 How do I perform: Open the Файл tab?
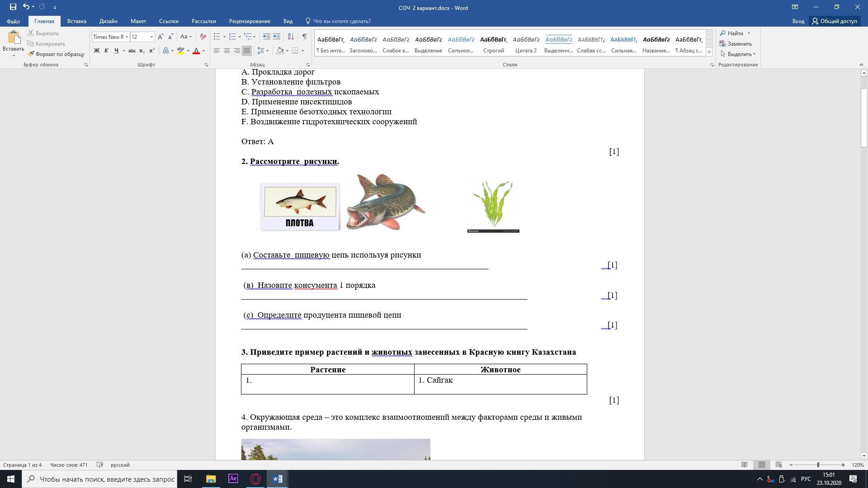point(13,21)
